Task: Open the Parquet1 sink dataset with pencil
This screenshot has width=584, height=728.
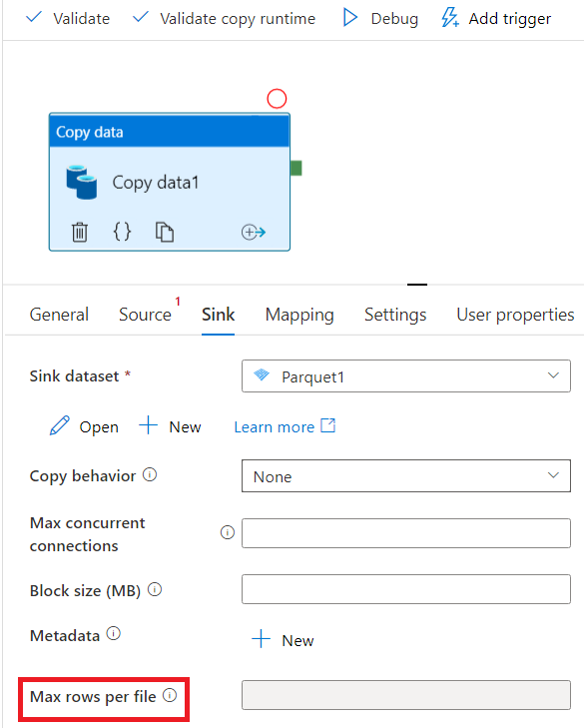Action: click(x=84, y=426)
